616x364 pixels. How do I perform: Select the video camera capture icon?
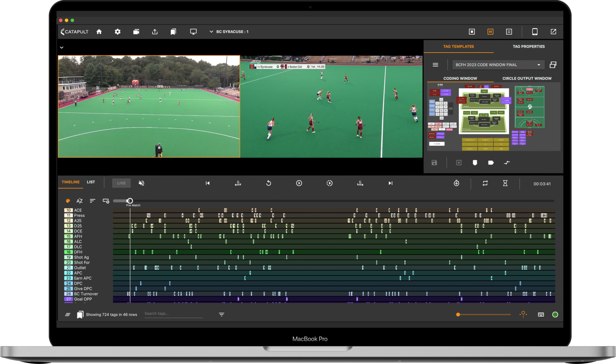pos(136,31)
